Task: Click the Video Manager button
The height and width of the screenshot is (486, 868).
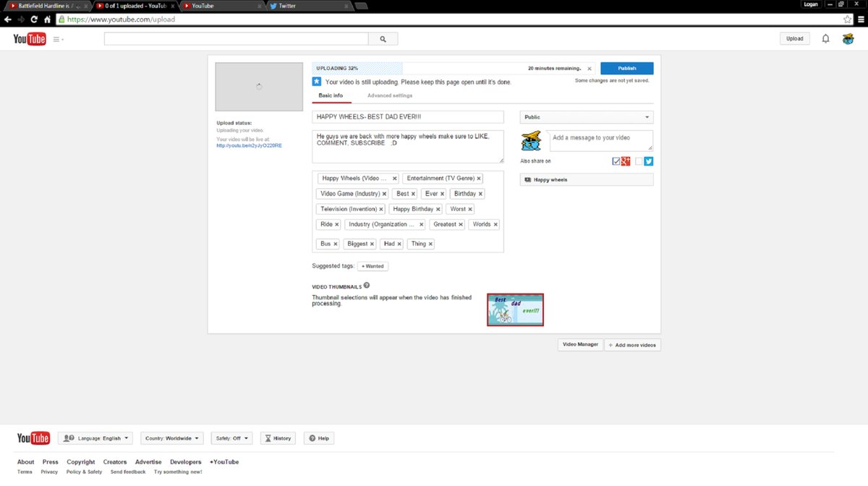Action: pyautogui.click(x=580, y=344)
